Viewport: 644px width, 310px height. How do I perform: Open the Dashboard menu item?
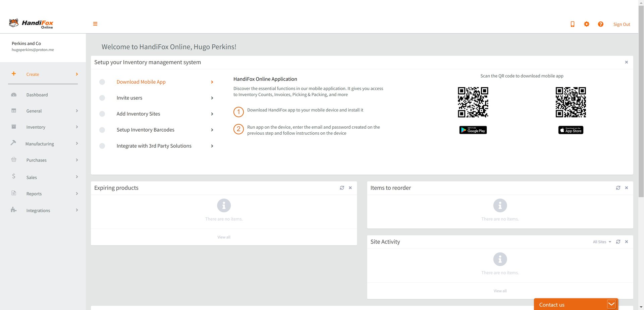37,95
